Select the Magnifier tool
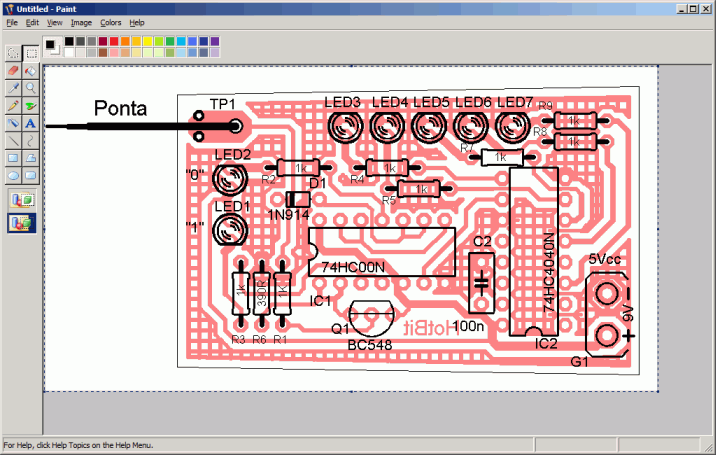The width and height of the screenshot is (716, 455). click(31, 88)
